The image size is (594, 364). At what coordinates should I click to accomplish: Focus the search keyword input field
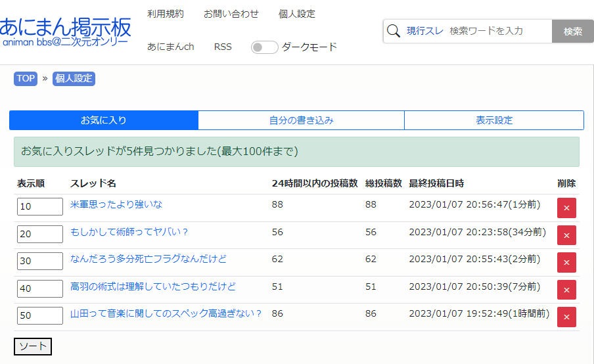(498, 31)
